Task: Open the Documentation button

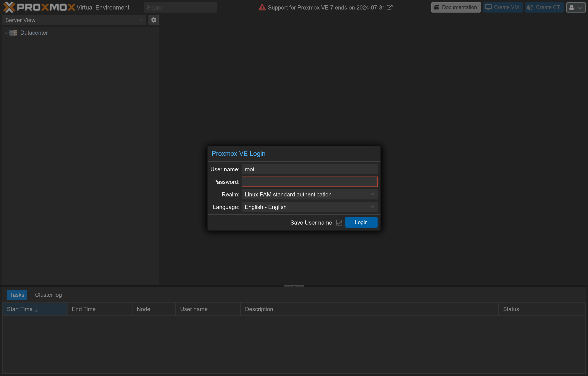Action: point(456,7)
